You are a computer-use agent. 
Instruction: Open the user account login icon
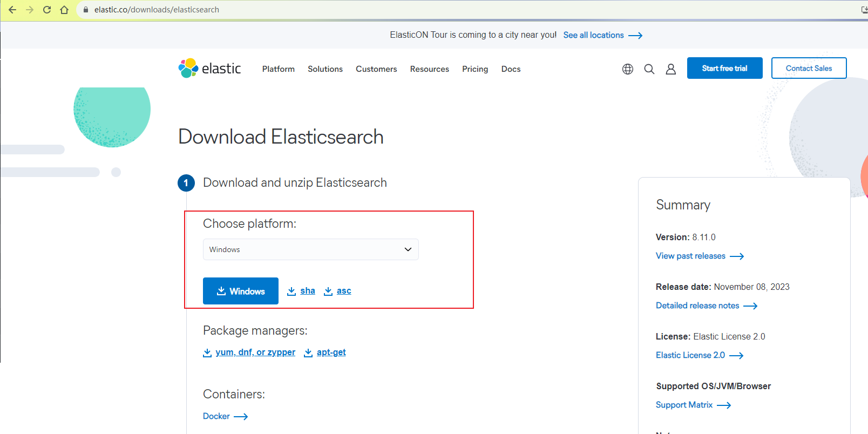pyautogui.click(x=671, y=69)
